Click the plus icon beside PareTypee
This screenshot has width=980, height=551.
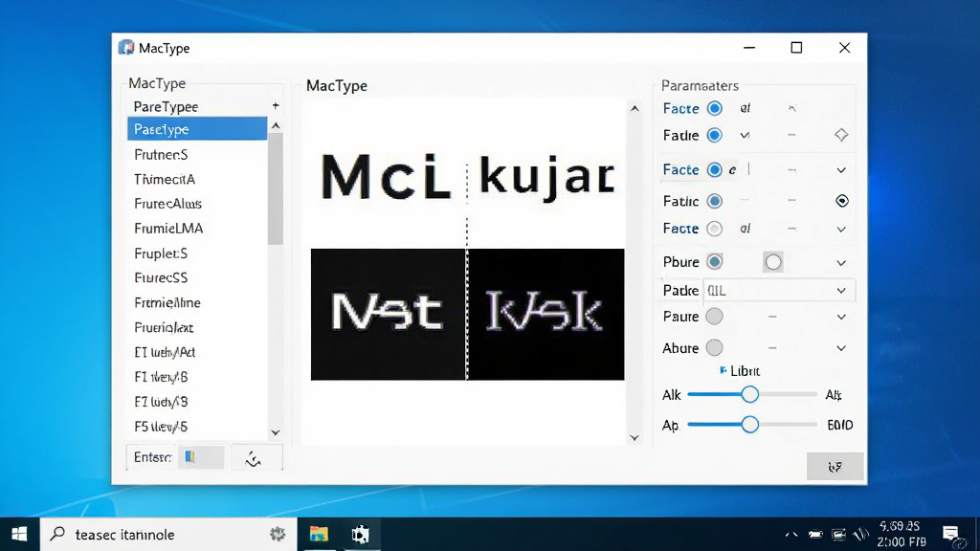(276, 105)
